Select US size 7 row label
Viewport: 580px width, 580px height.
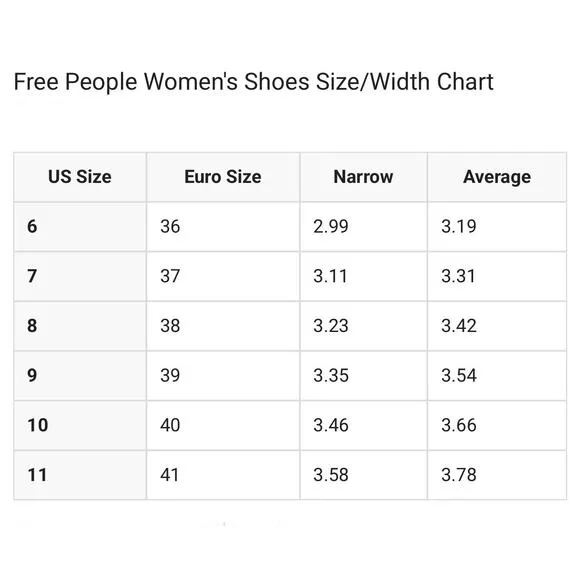(80, 276)
